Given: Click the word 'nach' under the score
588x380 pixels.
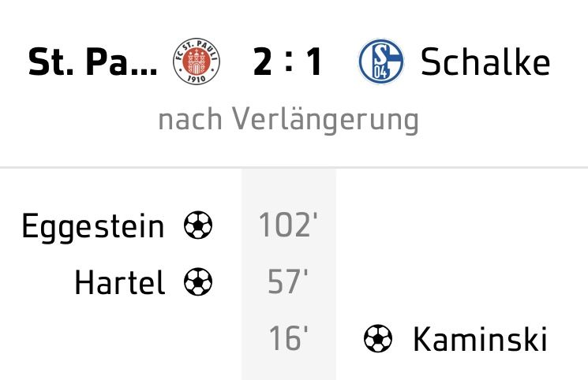Looking at the screenshot, I should tap(191, 120).
